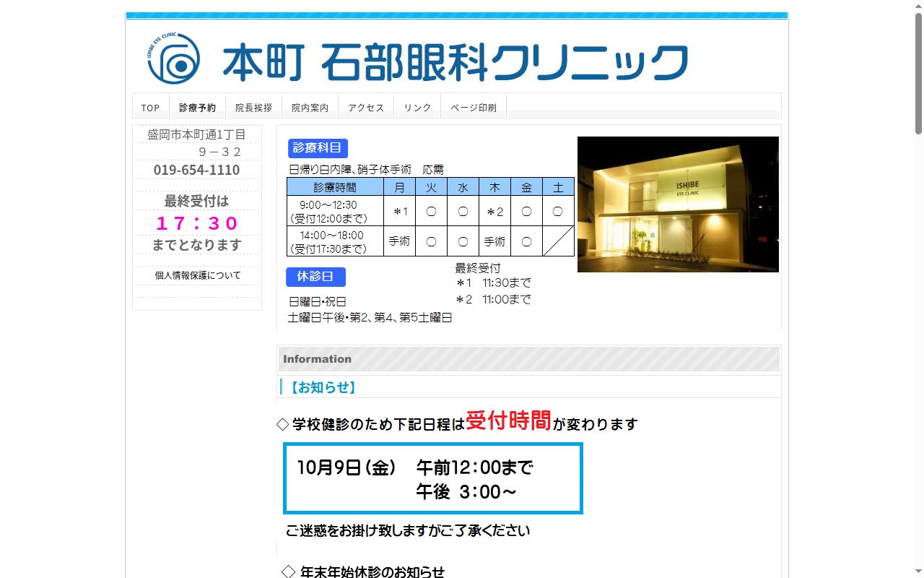Screen dimensions: 924x578
Task: Click the 10月9日（金） schedule notice box
Action: (x=433, y=478)
